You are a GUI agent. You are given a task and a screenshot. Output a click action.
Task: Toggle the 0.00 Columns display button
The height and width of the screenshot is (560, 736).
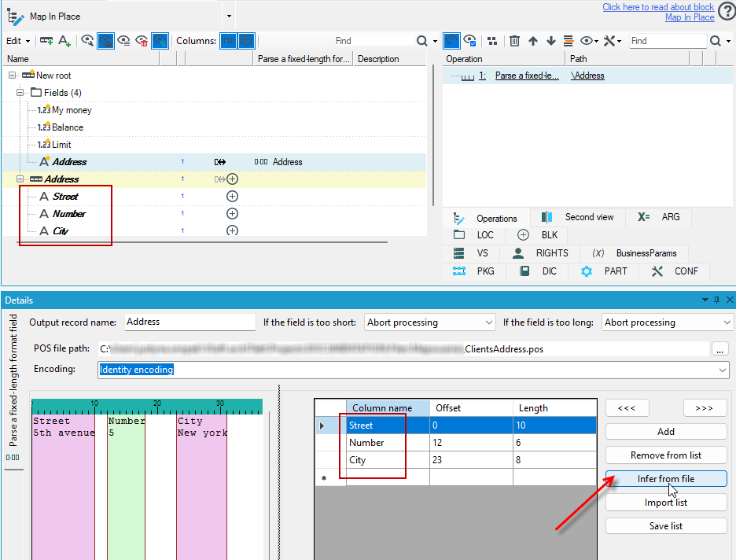[x=228, y=41]
